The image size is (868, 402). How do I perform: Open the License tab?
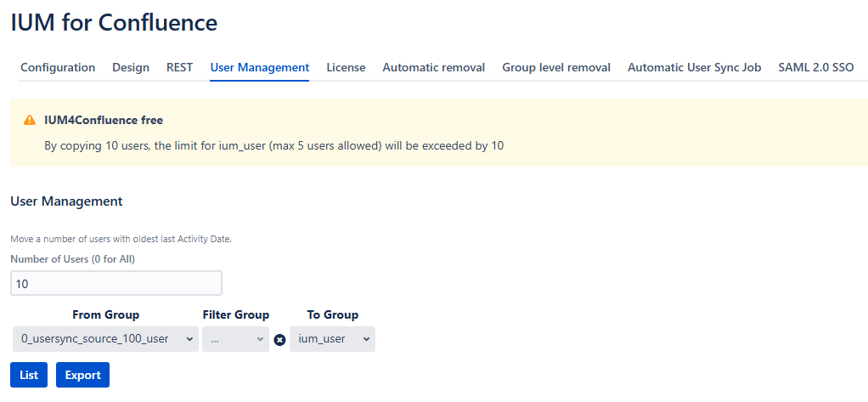pyautogui.click(x=346, y=67)
